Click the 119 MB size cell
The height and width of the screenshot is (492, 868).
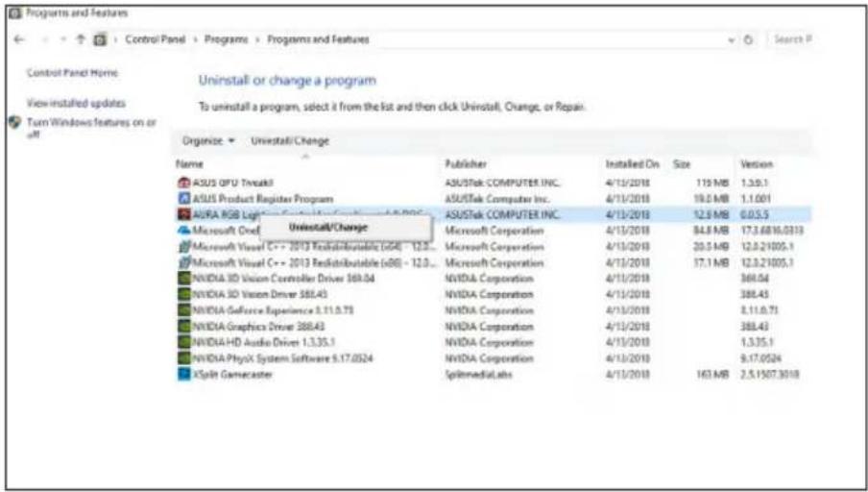coord(713,183)
